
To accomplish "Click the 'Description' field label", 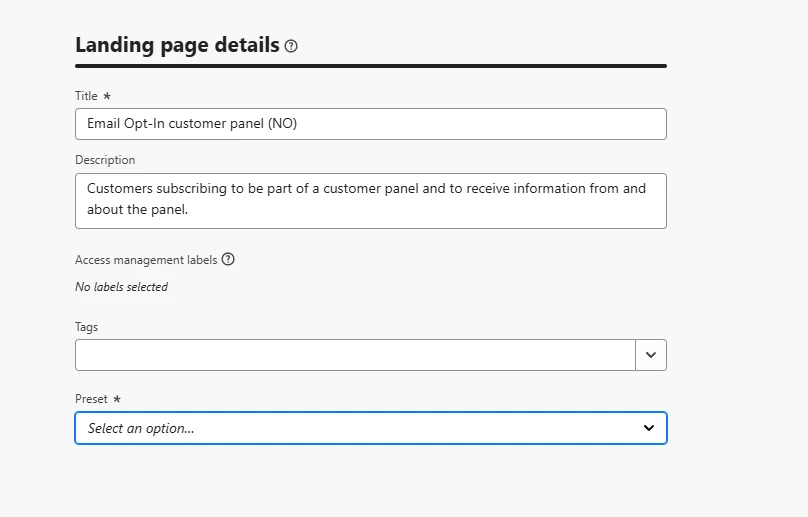I will tap(105, 160).
